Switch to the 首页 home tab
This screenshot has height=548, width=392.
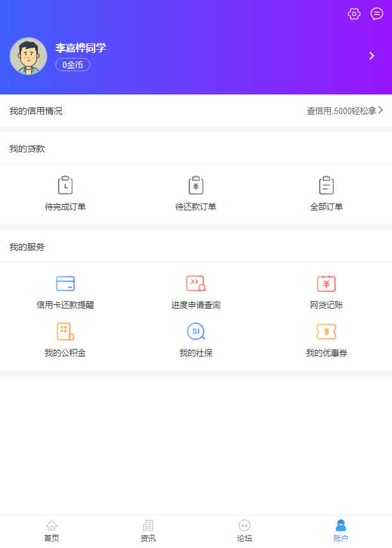tap(52, 530)
